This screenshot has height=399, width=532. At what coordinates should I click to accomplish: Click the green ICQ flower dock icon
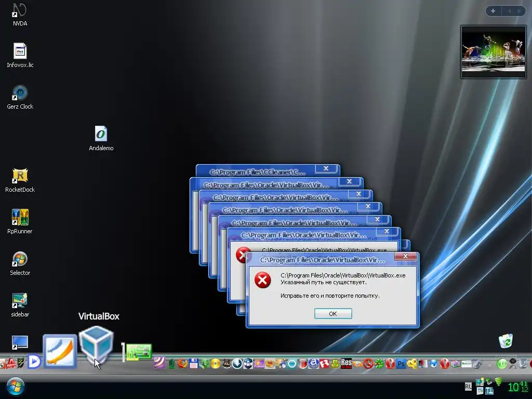[x=379, y=364]
